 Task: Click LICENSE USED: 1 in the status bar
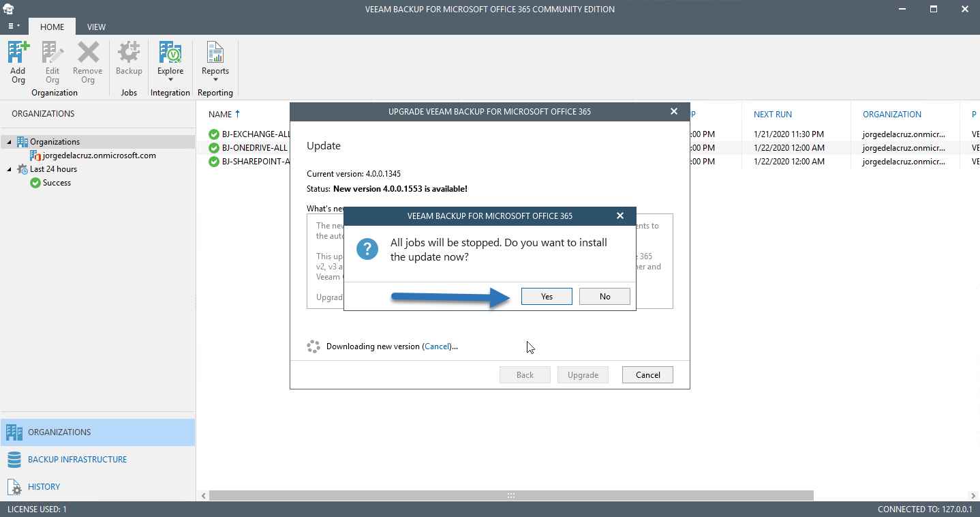(x=37, y=509)
